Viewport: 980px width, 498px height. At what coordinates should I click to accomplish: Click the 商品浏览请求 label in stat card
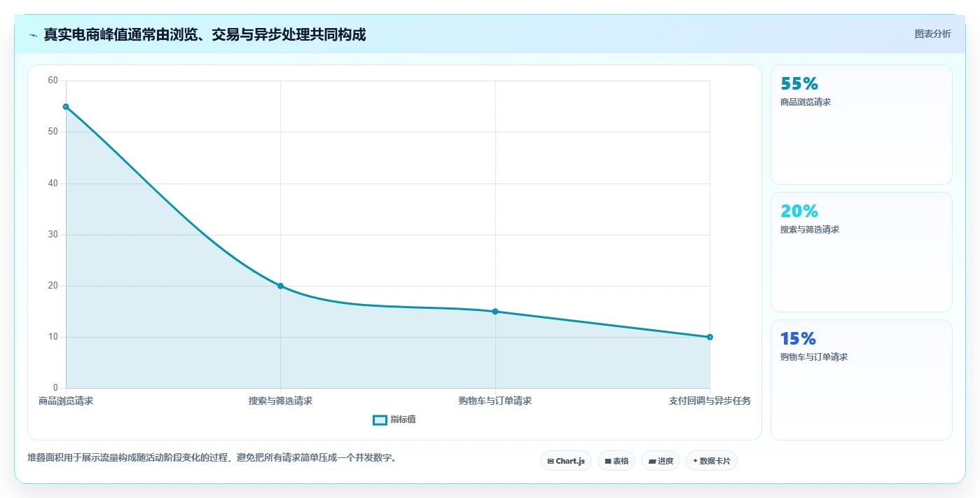coord(806,102)
